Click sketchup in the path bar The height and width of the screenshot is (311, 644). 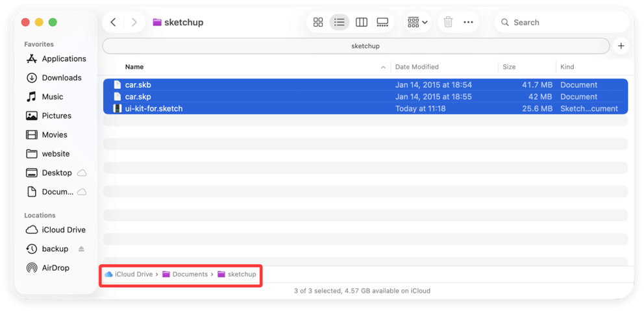coord(236,274)
